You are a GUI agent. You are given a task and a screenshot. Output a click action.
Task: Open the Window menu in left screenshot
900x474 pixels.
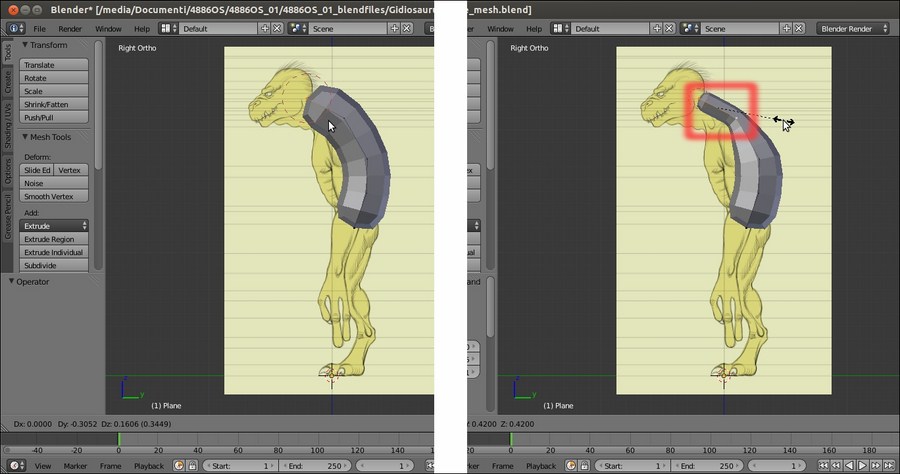coord(108,29)
